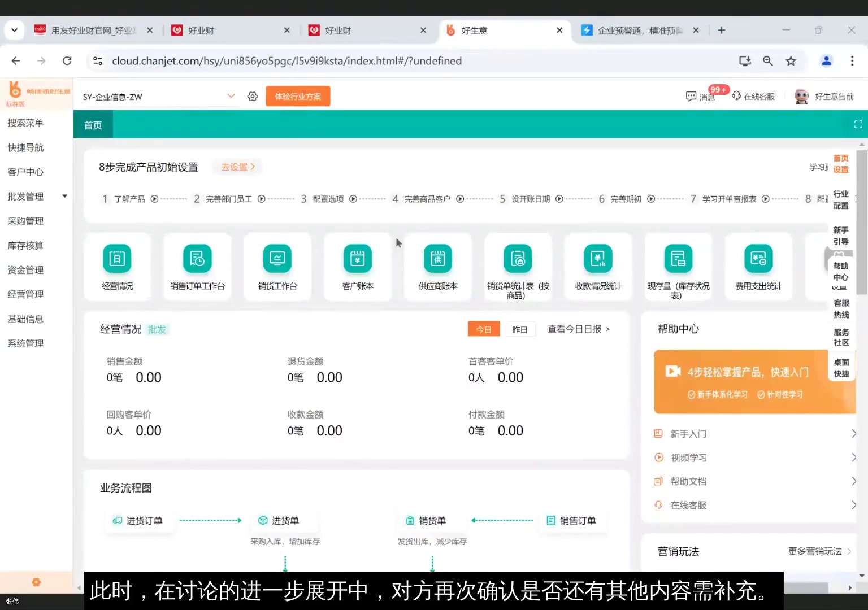Click the settings gear beside company name
This screenshot has height=610, width=868.
(x=252, y=96)
